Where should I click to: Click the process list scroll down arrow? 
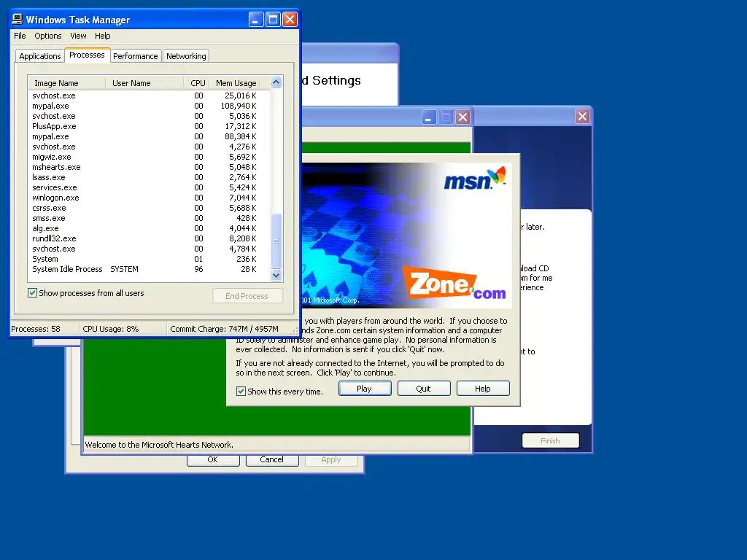coord(276,275)
